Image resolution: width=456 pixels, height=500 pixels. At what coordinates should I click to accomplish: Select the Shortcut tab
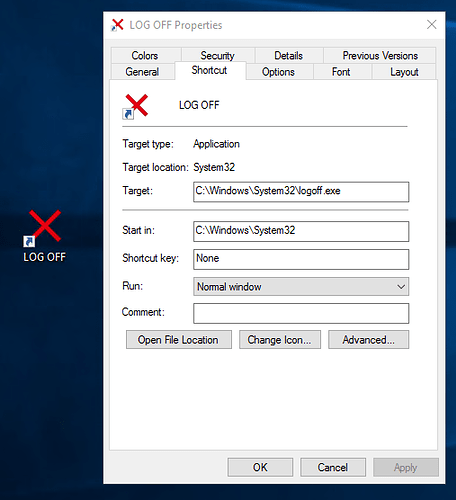209,70
